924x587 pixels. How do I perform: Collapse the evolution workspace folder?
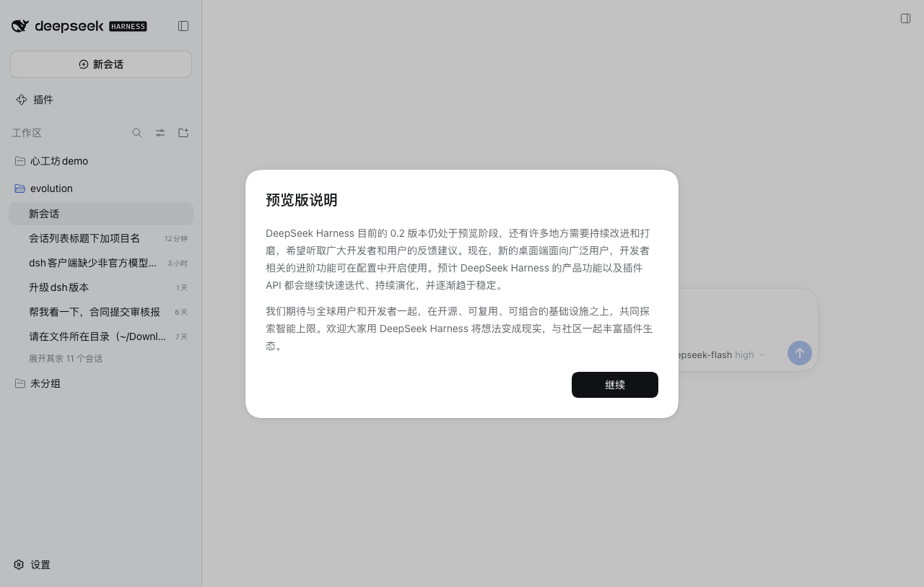click(101, 188)
